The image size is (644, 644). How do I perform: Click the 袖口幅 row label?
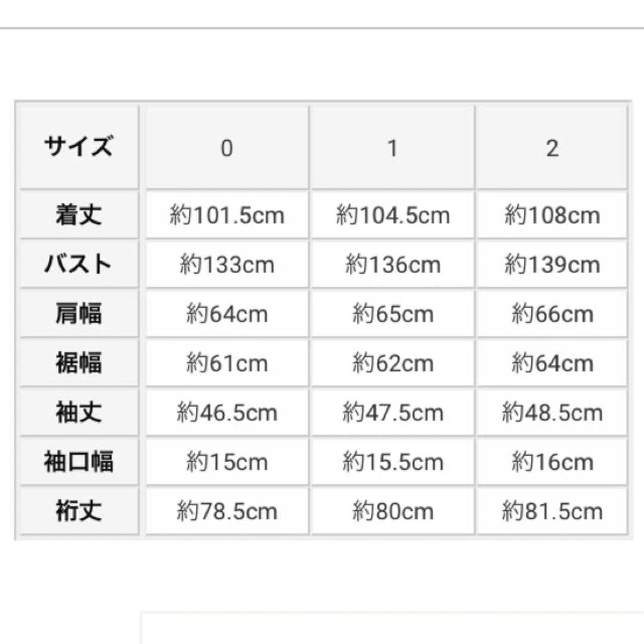click(78, 462)
